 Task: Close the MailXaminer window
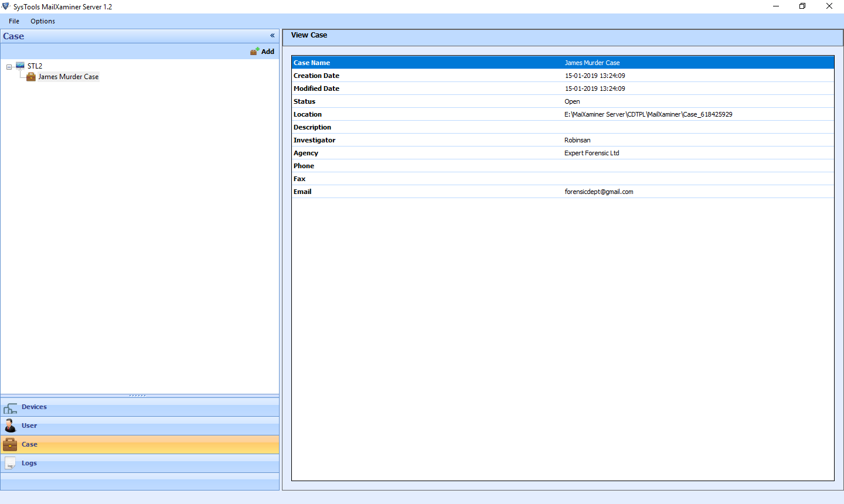829,6
